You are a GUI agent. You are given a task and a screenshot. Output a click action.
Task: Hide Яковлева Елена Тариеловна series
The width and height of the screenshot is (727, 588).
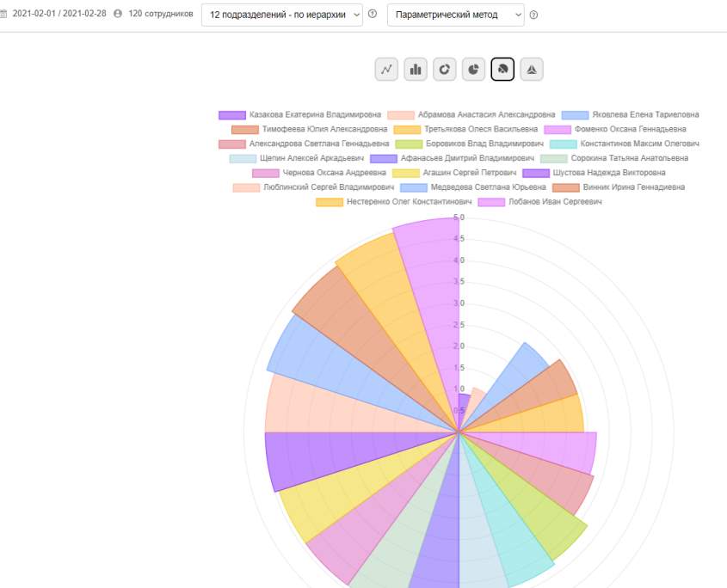coord(630,114)
